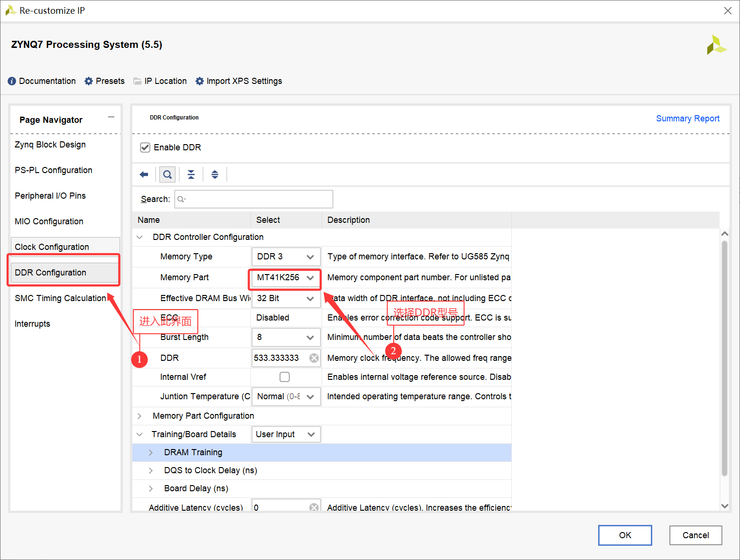Close the Re-customize IP dialog
The image size is (740, 560).
click(728, 10)
